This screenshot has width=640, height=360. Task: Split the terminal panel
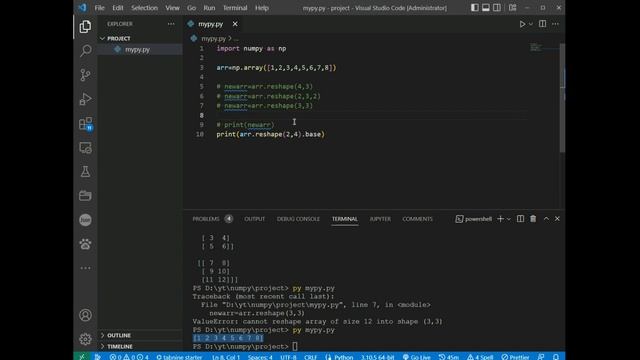point(520,219)
